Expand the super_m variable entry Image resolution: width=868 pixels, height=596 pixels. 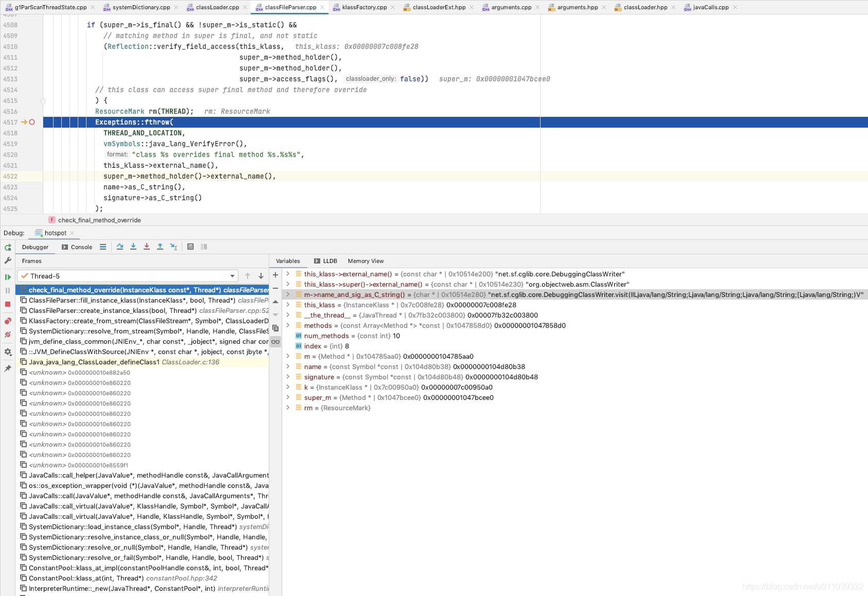click(x=287, y=397)
